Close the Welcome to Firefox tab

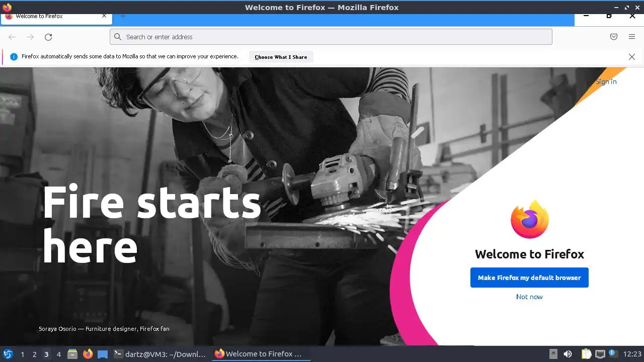coord(104,16)
